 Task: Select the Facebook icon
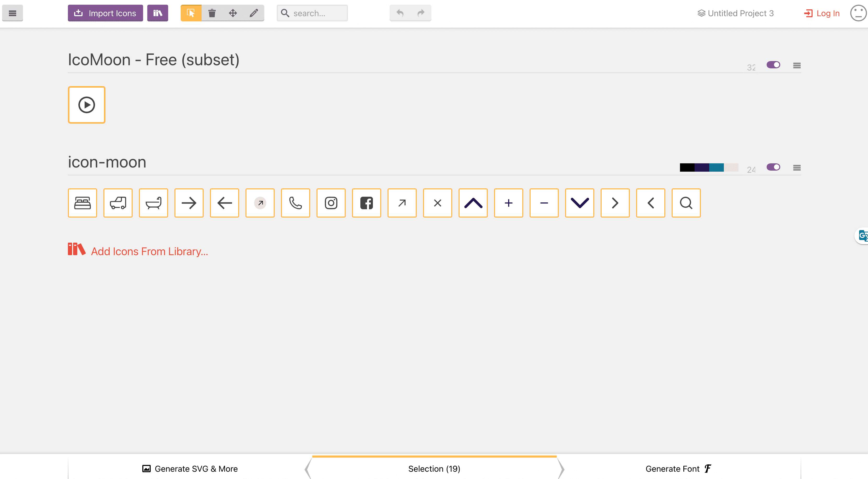tap(367, 203)
